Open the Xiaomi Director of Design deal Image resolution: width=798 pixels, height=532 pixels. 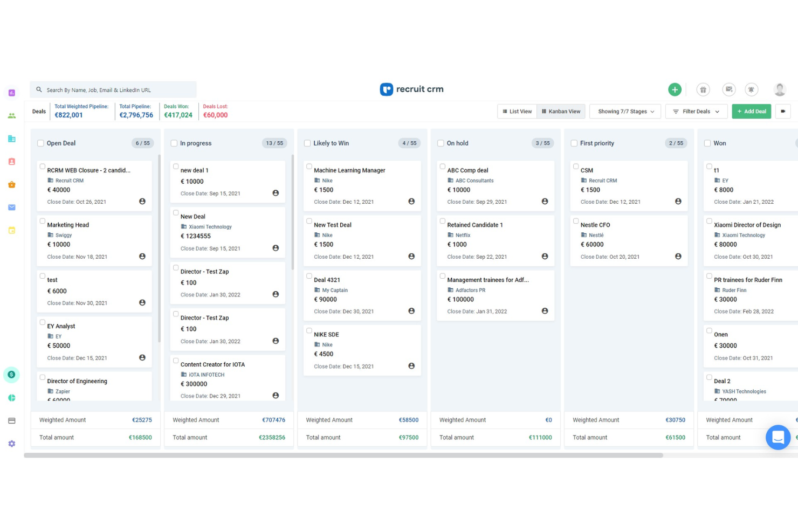[747, 225]
